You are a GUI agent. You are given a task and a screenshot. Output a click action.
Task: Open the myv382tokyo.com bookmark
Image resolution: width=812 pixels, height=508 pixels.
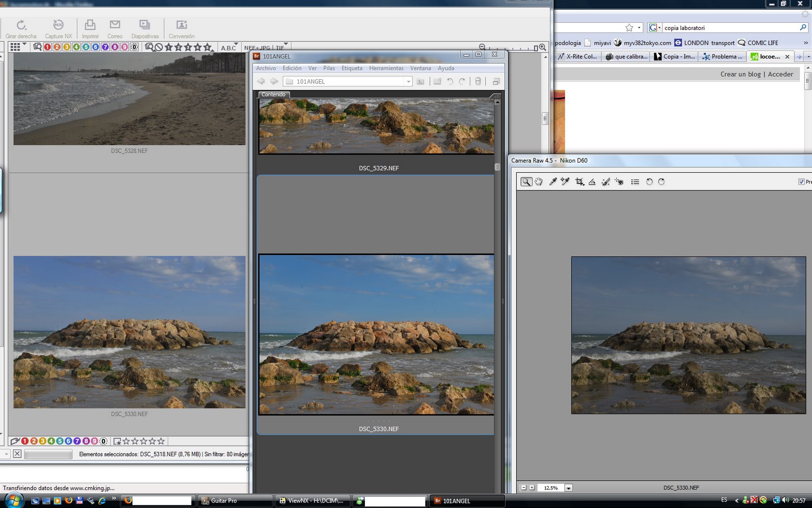(x=642, y=43)
